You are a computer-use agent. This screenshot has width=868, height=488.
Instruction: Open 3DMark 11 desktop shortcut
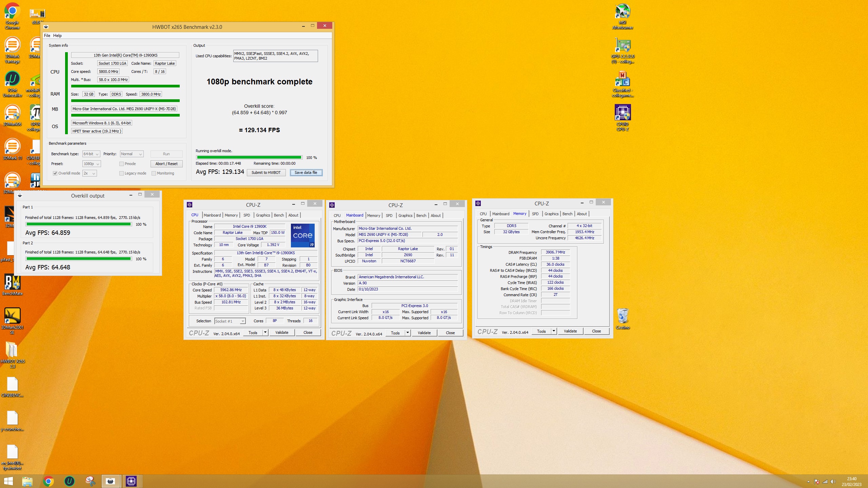point(12,149)
